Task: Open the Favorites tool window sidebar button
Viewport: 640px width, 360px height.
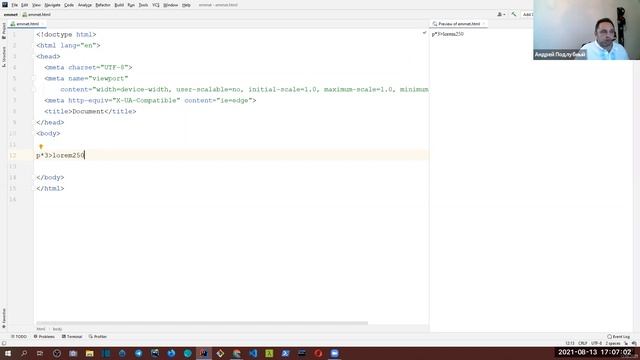Action: click(4, 318)
